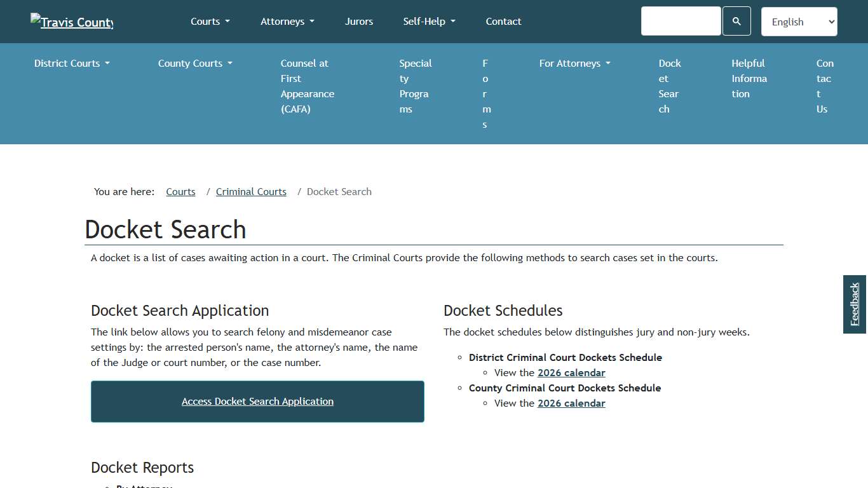Open the County Courts dropdown
The height and width of the screenshot is (488, 868).
pos(194,63)
